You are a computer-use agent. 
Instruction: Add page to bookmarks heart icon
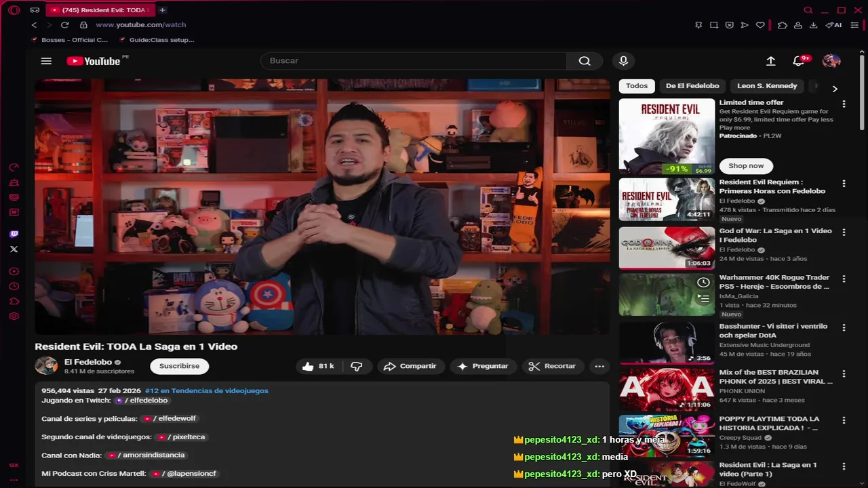[760, 25]
